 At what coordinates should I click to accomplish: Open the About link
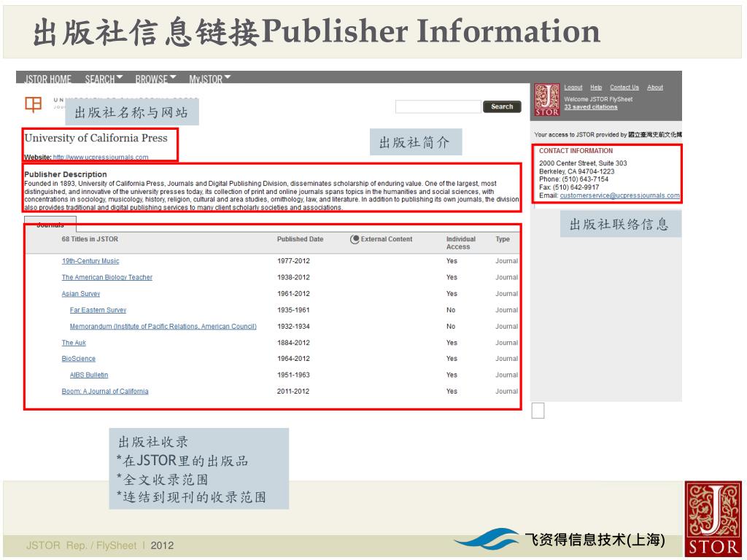655,87
